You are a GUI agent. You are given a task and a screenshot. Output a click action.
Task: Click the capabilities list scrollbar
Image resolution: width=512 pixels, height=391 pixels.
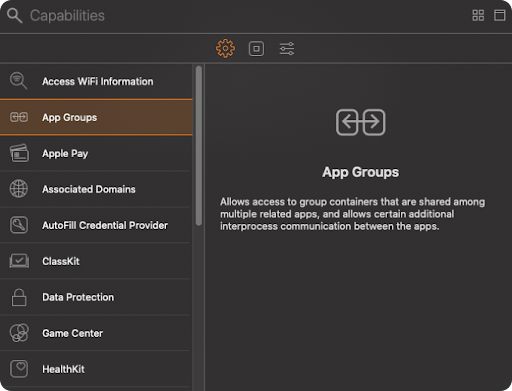click(x=199, y=146)
